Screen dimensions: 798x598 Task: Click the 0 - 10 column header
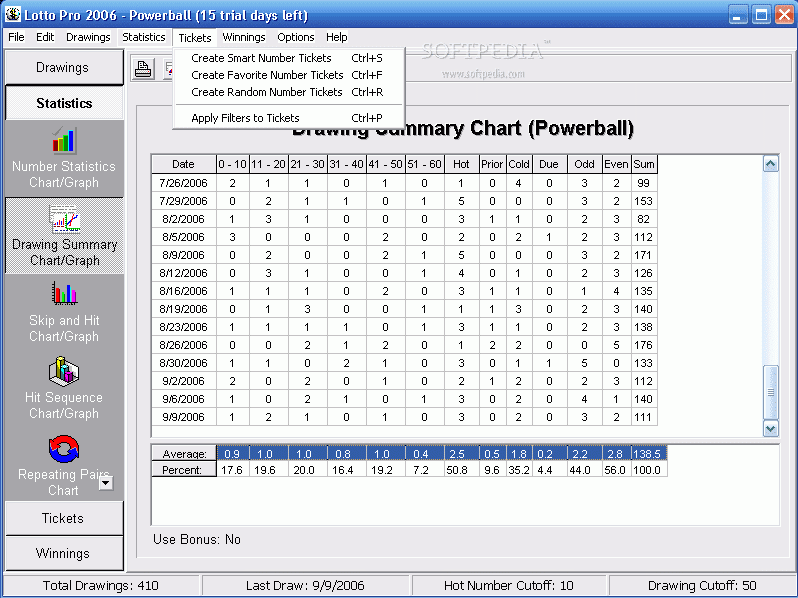(233, 164)
